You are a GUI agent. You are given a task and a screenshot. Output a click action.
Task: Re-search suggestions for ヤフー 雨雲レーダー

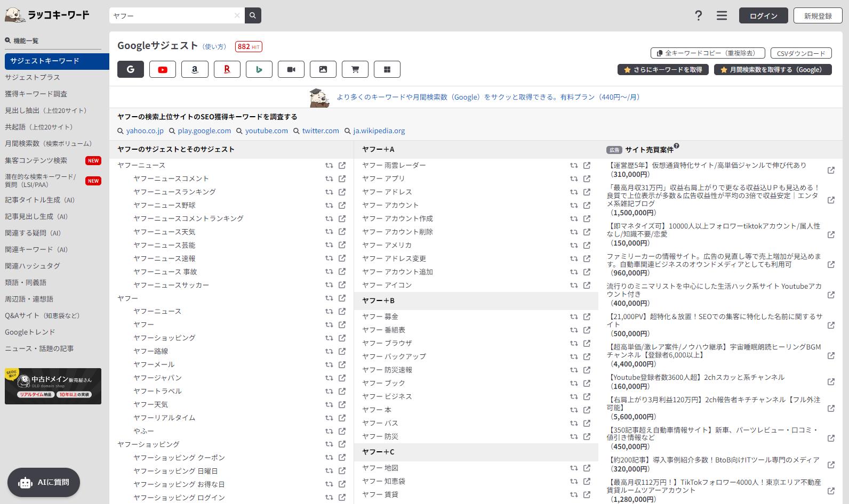(574, 165)
